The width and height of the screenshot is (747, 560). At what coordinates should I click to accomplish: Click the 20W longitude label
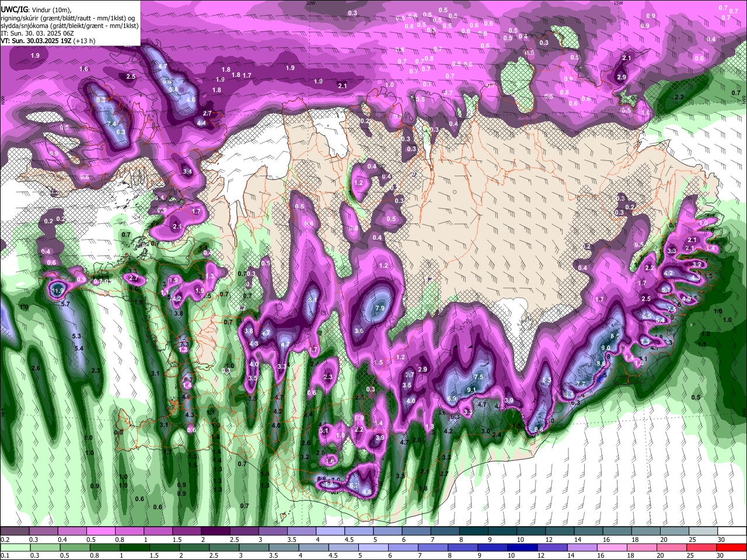(310, 3)
